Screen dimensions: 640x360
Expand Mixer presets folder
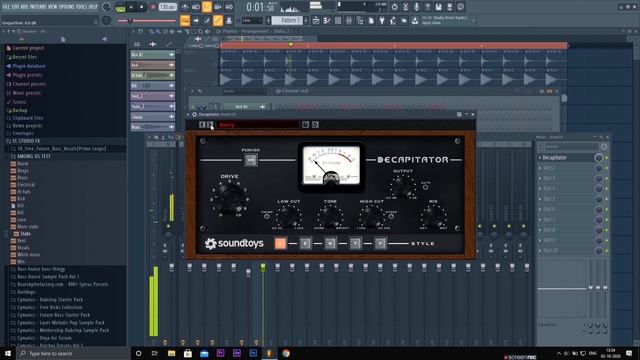(27, 93)
